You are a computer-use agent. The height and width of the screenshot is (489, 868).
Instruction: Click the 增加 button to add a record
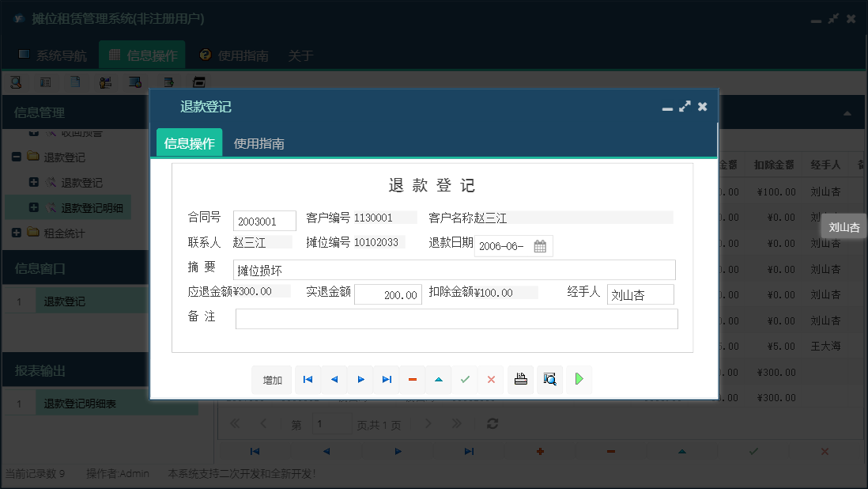(x=272, y=379)
